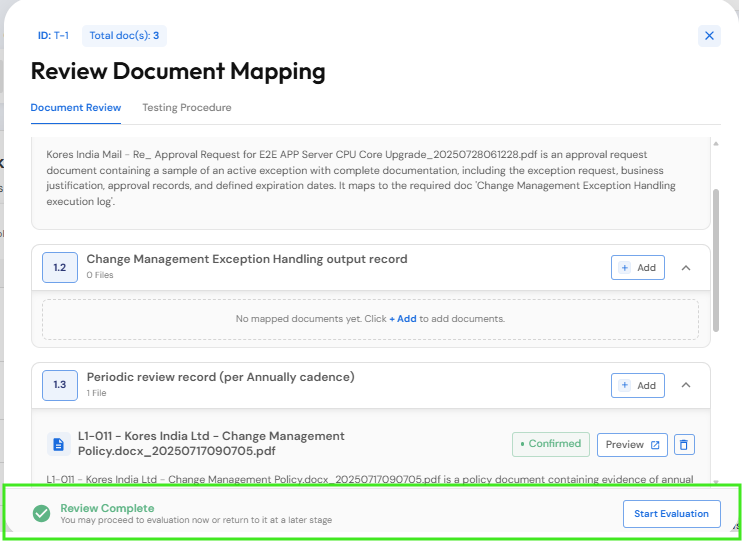Click the ID: T-1 label

point(53,36)
